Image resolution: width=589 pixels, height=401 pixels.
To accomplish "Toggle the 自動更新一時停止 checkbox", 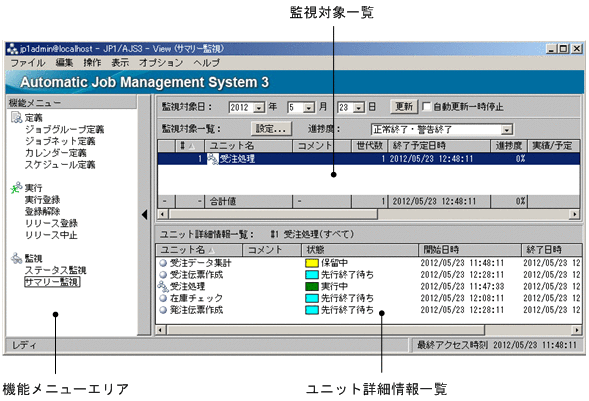I will point(426,107).
